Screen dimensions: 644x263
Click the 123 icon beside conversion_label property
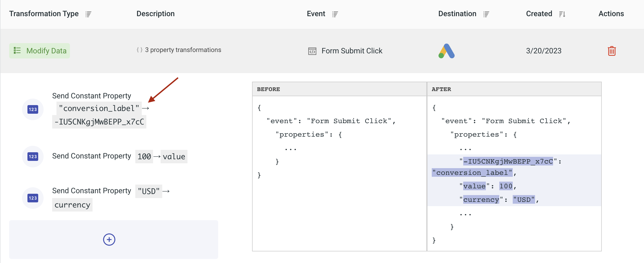pos(33,109)
